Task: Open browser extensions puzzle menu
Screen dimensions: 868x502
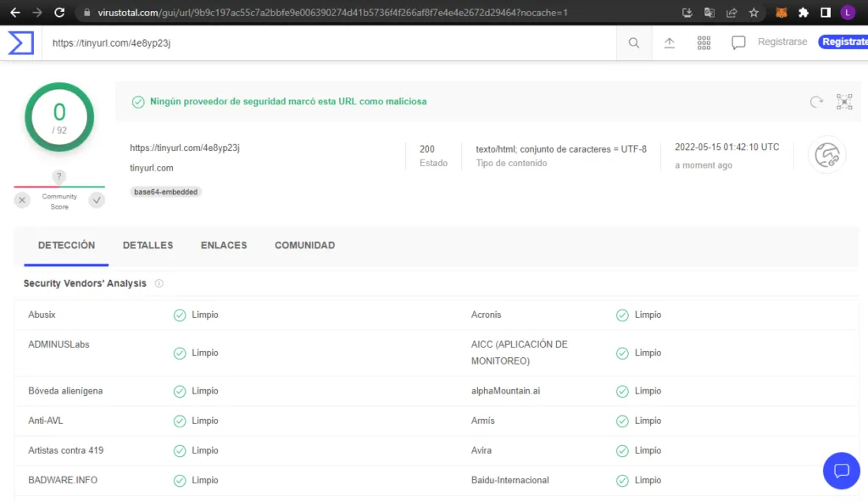Action: pyautogui.click(x=804, y=13)
